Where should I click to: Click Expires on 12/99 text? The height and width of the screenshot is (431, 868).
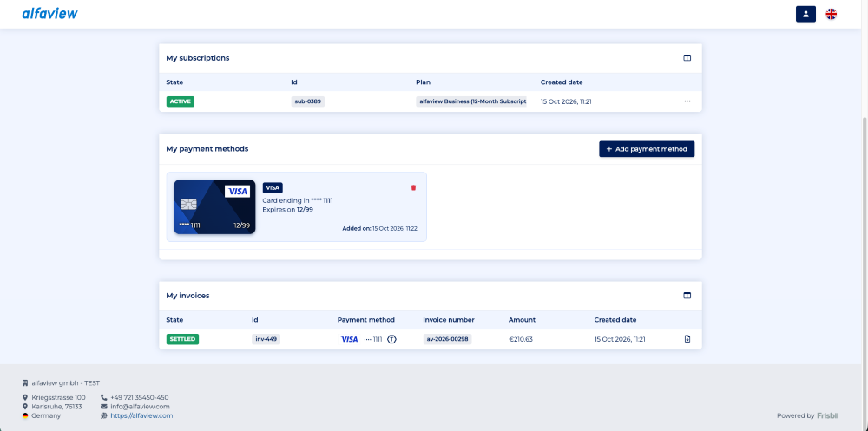[x=288, y=210]
